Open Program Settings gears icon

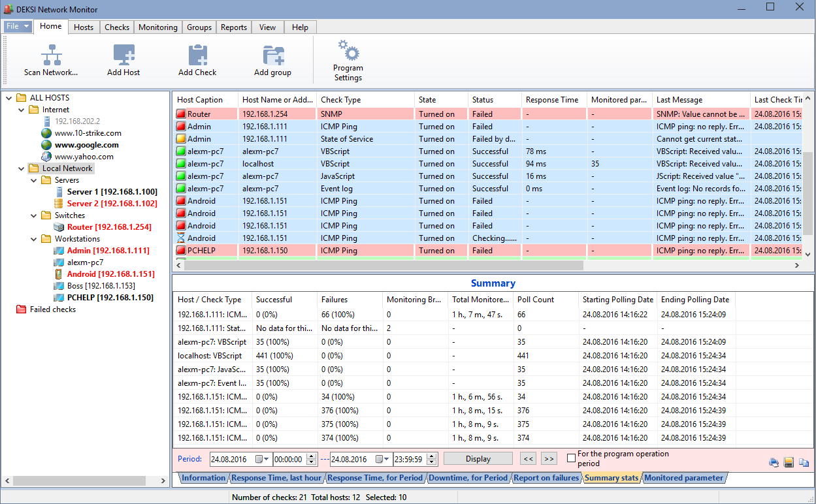point(348,50)
